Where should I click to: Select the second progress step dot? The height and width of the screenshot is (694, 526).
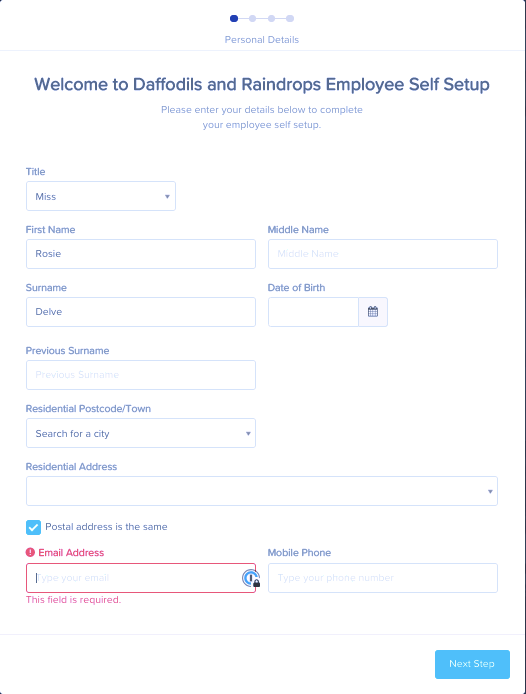[x=252, y=18]
